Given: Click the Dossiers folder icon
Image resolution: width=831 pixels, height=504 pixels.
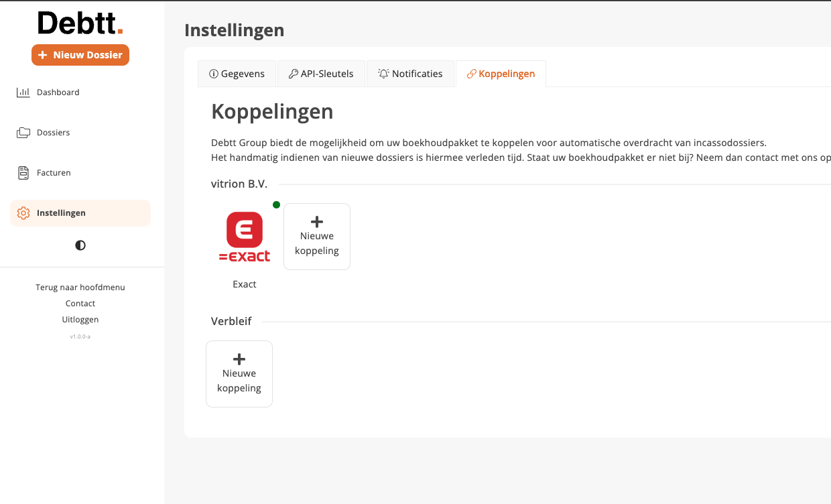Looking at the screenshot, I should coord(23,133).
